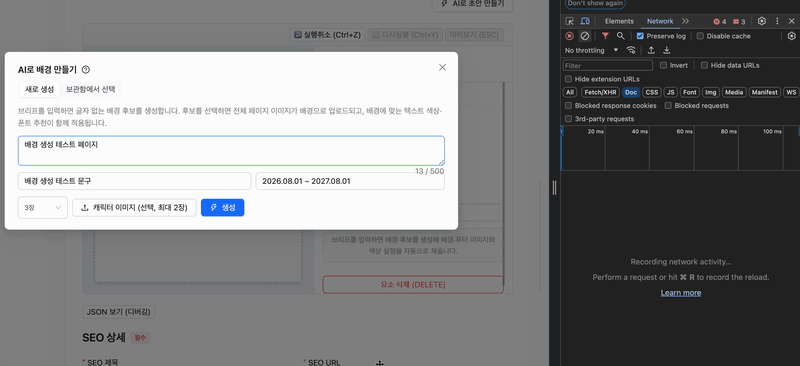This screenshot has height=366, width=800.
Task: Click the 배경 생성 테스트 문구 field
Action: (134, 181)
